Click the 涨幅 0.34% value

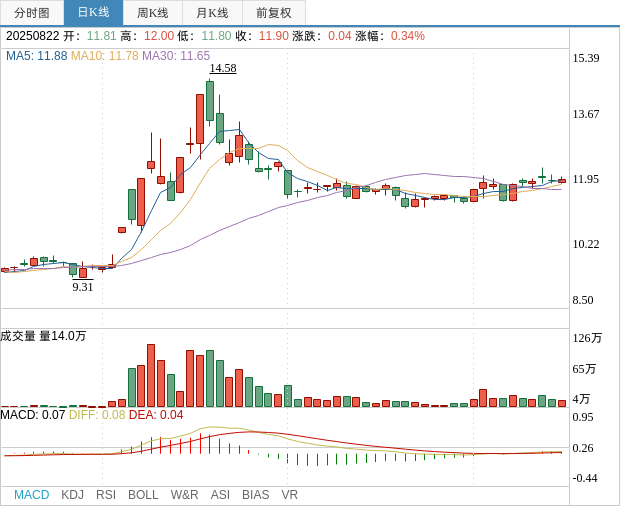(408, 36)
